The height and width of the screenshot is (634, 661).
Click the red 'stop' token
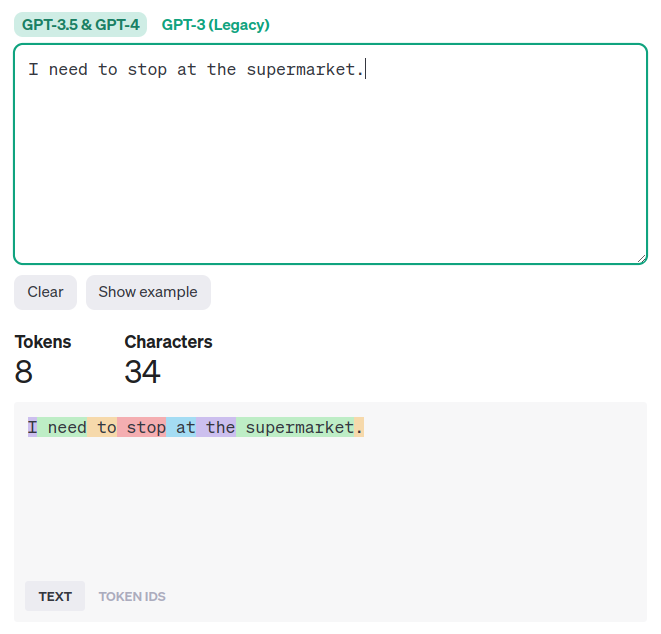click(142, 427)
